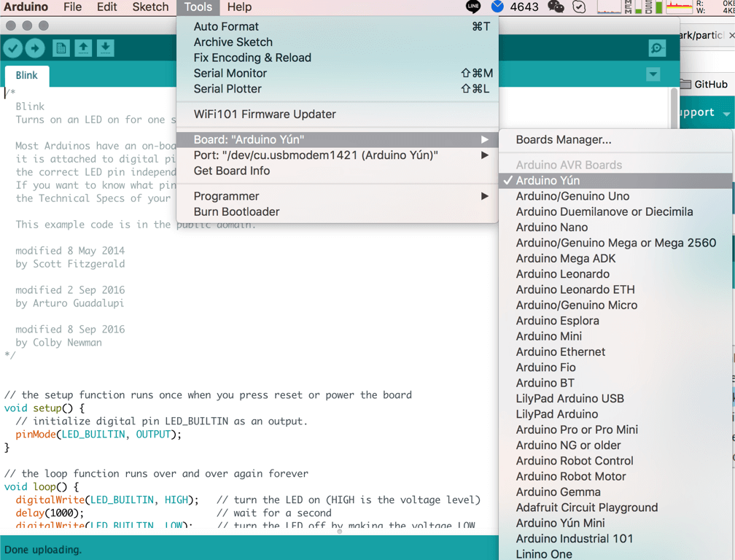Open the Arduino application menu
This screenshot has height=560, width=735.
pyautogui.click(x=26, y=7)
